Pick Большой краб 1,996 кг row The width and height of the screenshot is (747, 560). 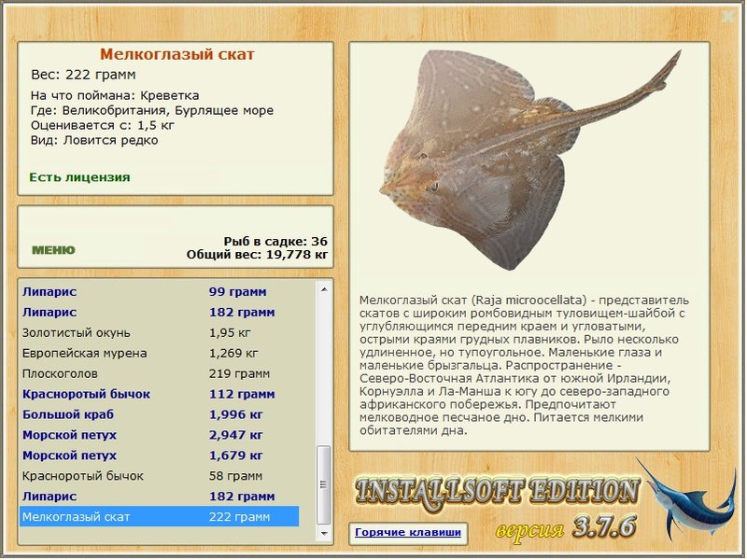click(x=159, y=414)
